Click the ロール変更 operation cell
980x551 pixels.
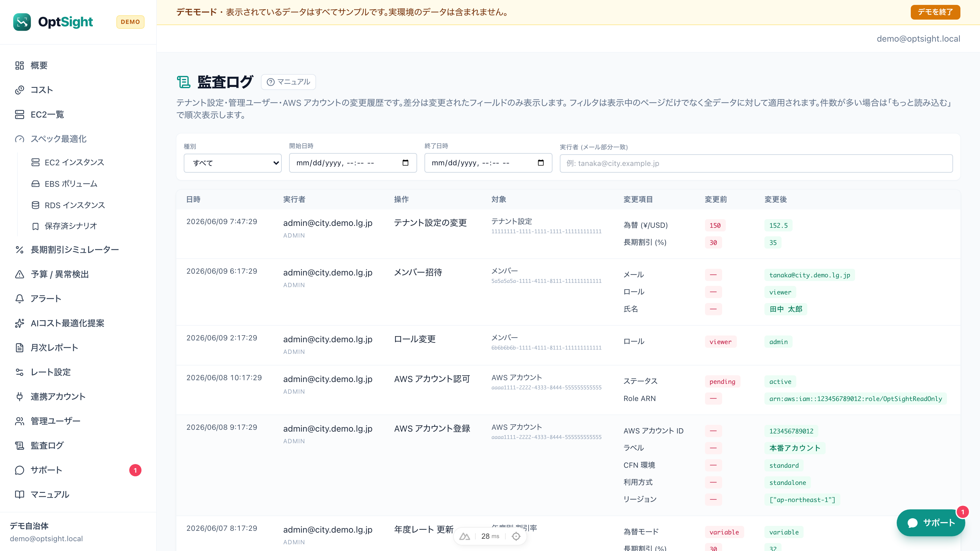click(415, 339)
